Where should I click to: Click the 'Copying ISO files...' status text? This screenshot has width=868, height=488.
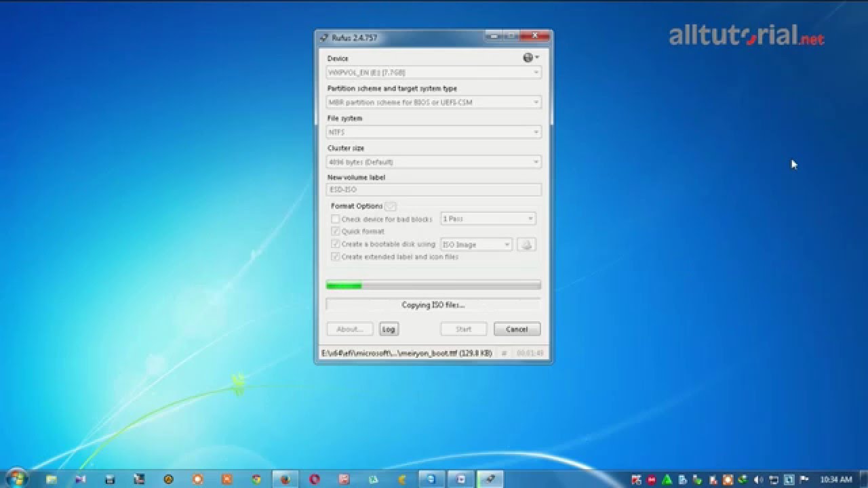point(433,305)
